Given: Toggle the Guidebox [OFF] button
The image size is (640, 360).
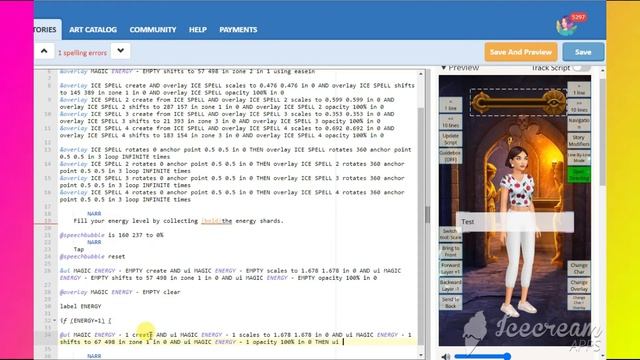Looking at the screenshot, I should [451, 156].
